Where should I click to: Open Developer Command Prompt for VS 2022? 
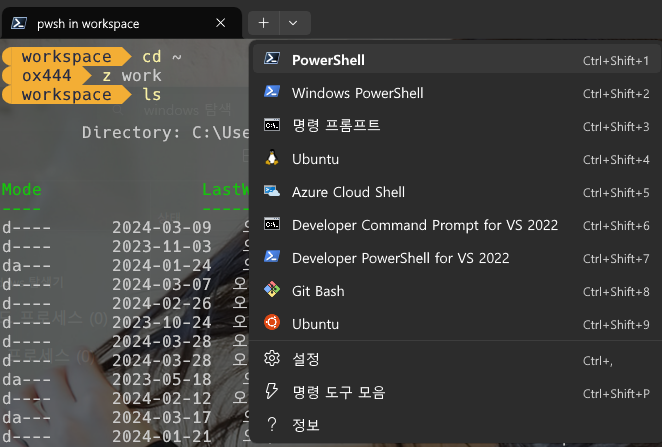coord(456,225)
